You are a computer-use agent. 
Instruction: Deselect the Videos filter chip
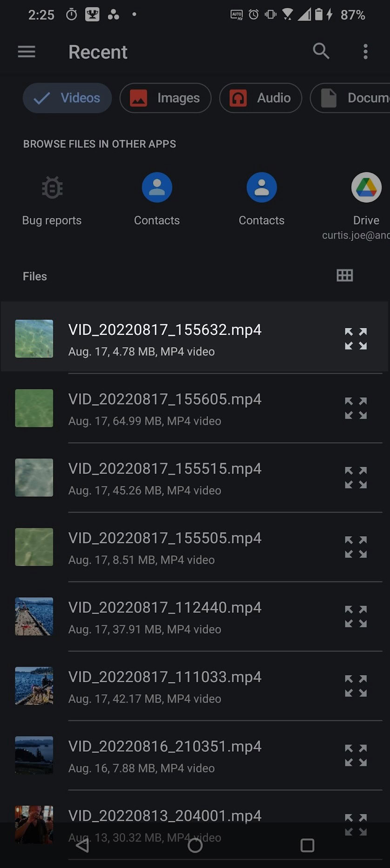(67, 98)
